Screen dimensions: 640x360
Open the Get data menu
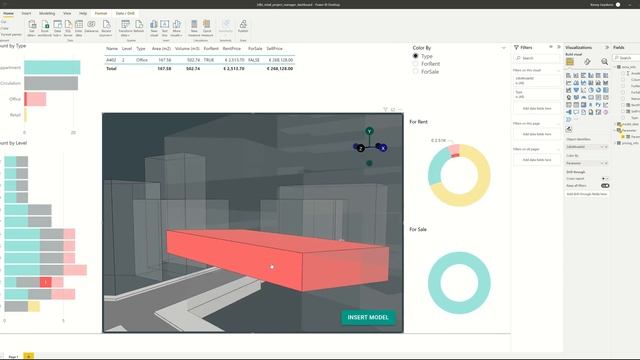point(32,28)
